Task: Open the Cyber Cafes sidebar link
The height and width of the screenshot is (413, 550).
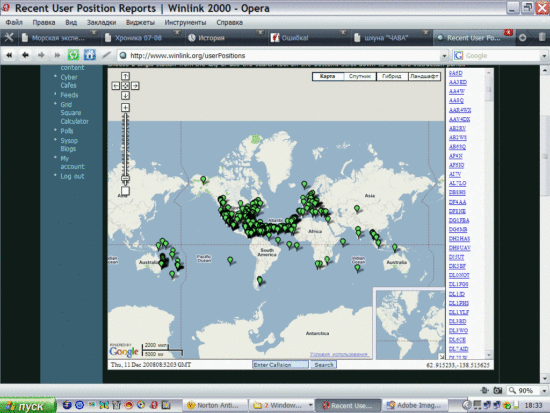Action: pyautogui.click(x=68, y=81)
